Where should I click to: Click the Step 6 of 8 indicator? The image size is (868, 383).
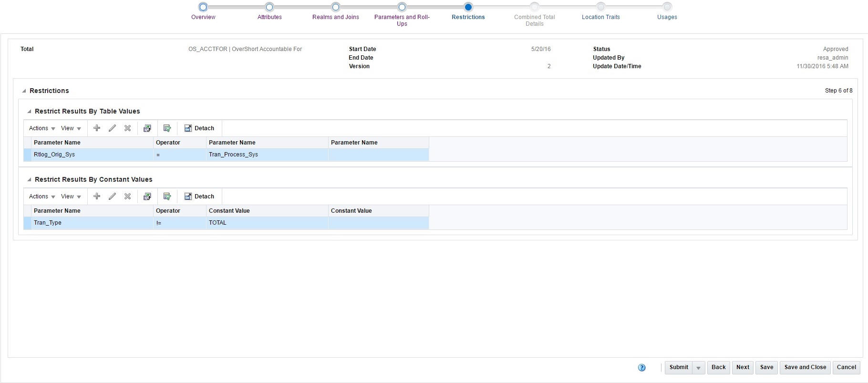click(x=838, y=91)
